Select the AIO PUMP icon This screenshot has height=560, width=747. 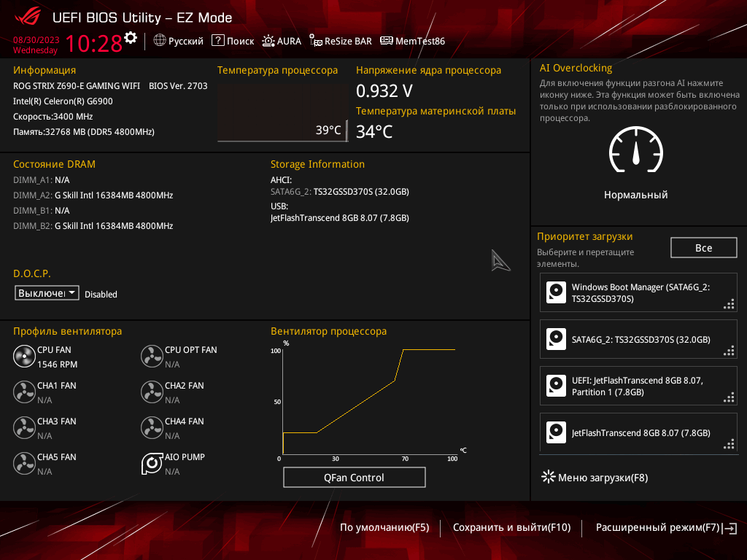coord(152,463)
